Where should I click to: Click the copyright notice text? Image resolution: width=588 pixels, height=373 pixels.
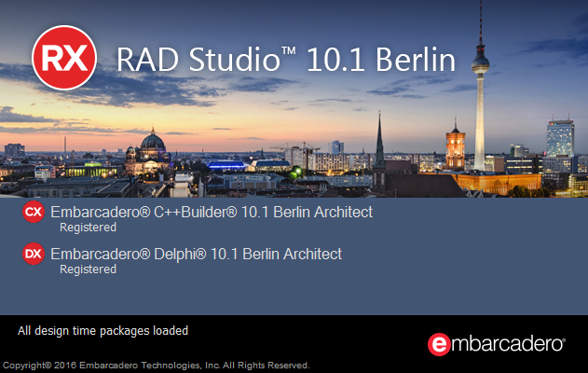click(x=156, y=366)
